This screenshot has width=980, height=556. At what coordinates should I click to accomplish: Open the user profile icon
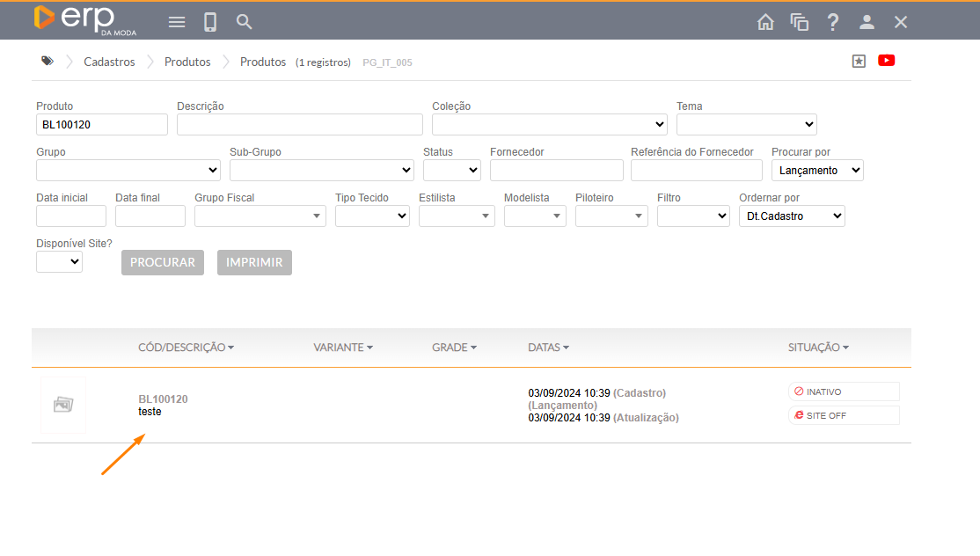pyautogui.click(x=867, y=23)
